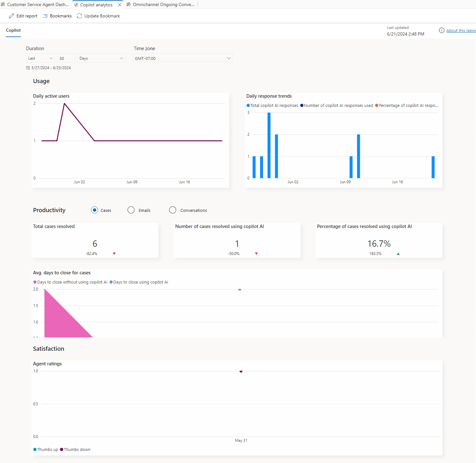Select the Emails radio button
The width and height of the screenshot is (476, 463).
click(x=131, y=210)
